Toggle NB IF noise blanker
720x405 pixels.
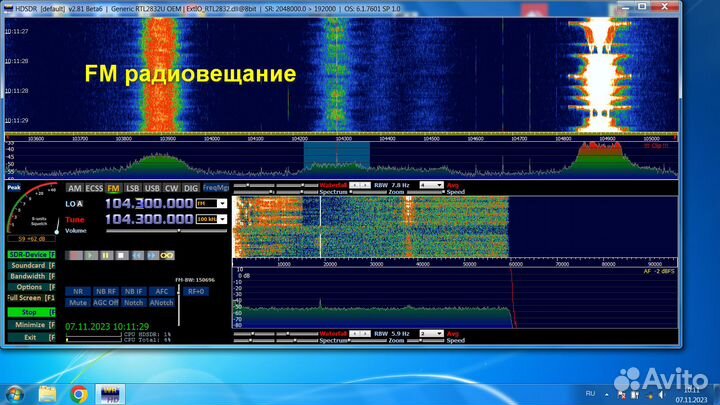click(x=134, y=292)
